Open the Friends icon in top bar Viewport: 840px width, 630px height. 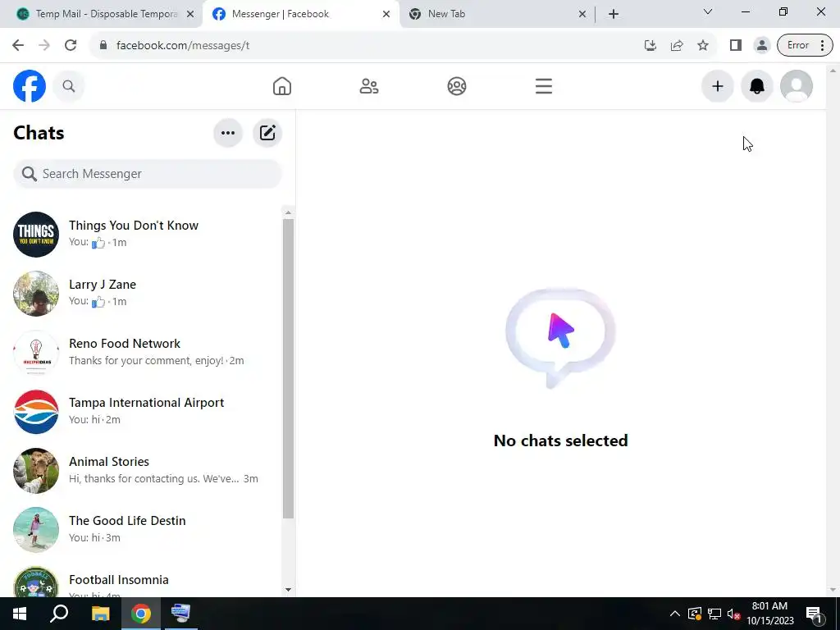(368, 86)
